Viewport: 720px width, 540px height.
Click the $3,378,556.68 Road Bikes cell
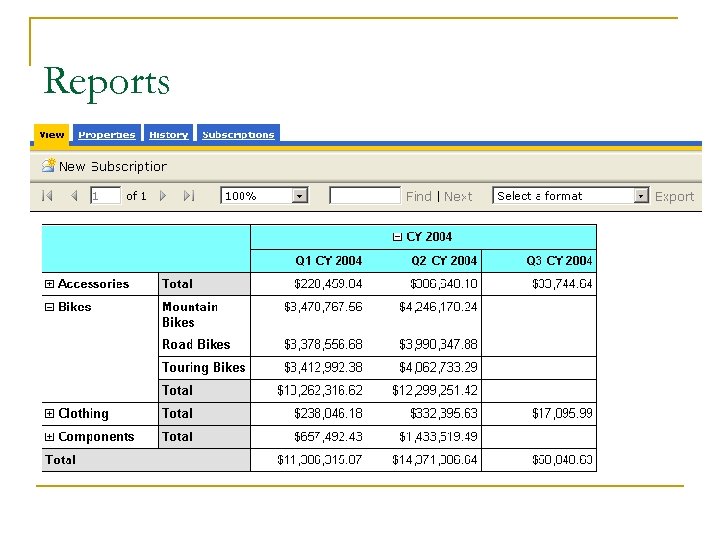tap(323, 344)
